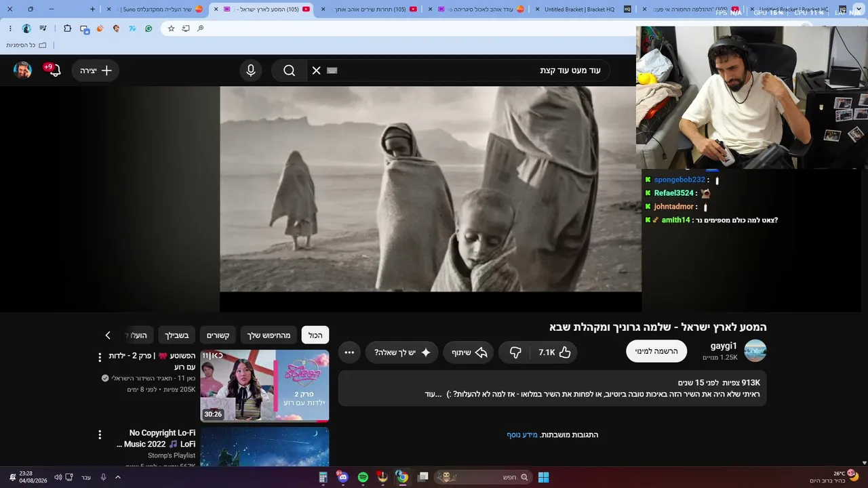Open the face avatar extension icon
Screen dimensions: 868x488
tap(116, 28)
